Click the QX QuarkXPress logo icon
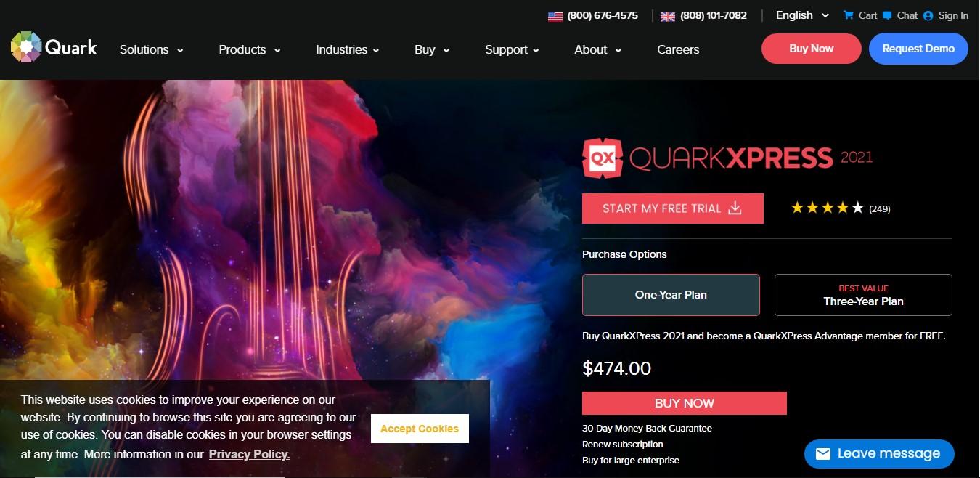Screen dimensions: 980x478 (603, 158)
